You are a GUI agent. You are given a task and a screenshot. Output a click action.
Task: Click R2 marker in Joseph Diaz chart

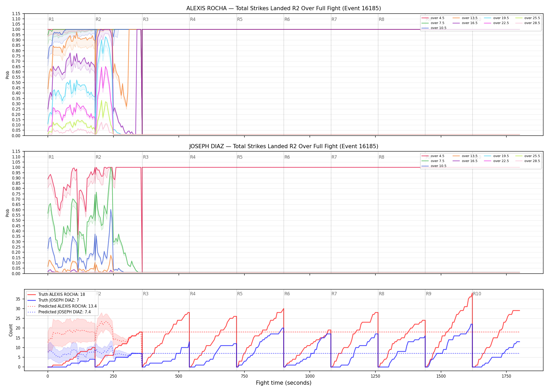[x=98, y=157]
